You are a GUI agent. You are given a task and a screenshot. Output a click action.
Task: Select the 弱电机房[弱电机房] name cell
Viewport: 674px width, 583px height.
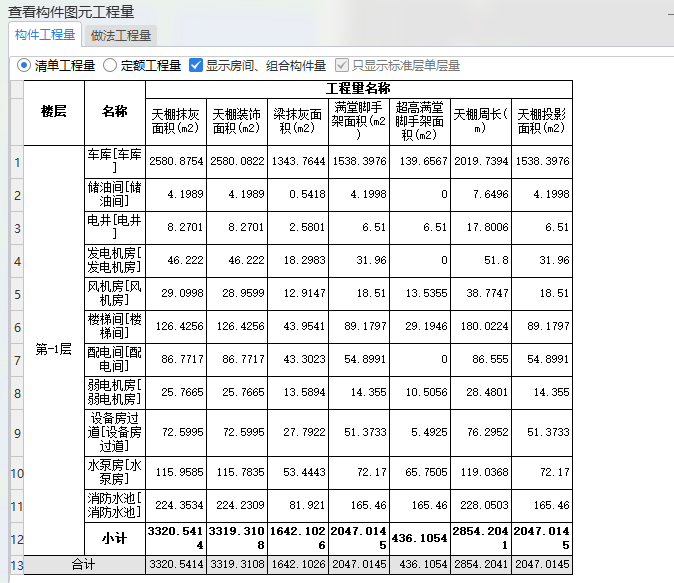[x=115, y=393]
